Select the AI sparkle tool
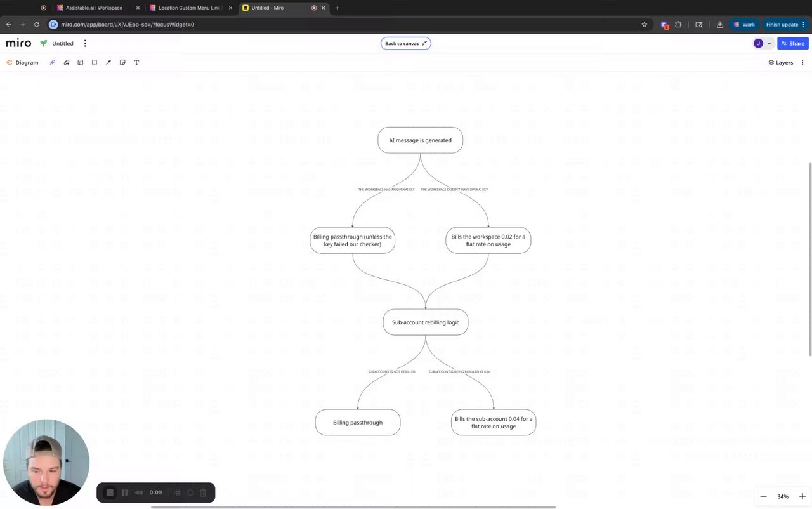 [x=53, y=62]
